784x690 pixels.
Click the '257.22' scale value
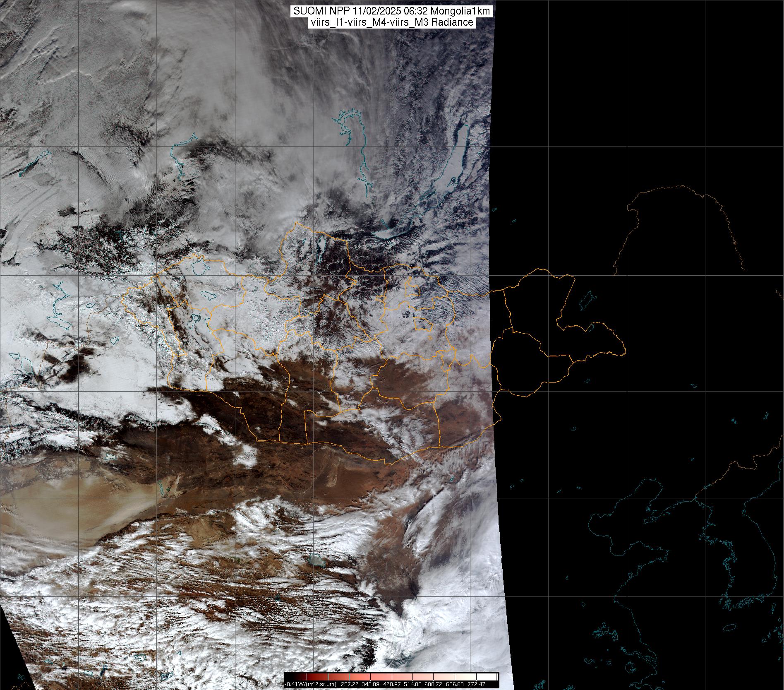(350, 684)
